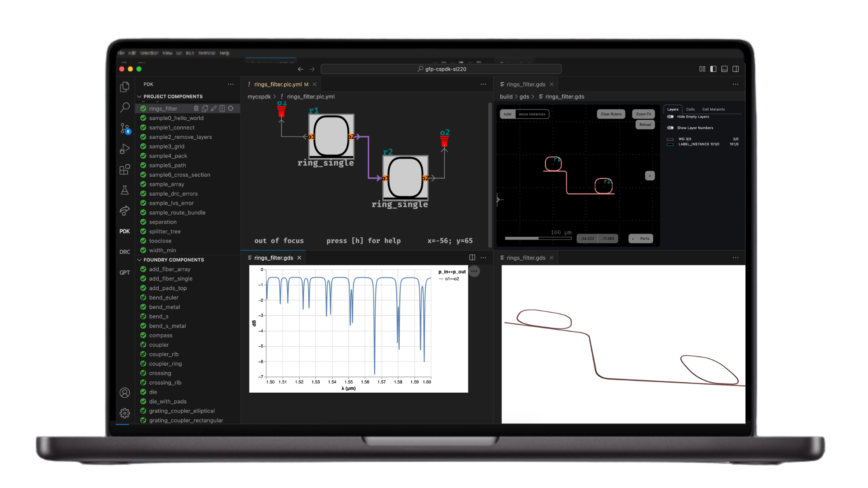Select the PDK view in activity bar
Screen dimensions: 868x488
(125, 231)
